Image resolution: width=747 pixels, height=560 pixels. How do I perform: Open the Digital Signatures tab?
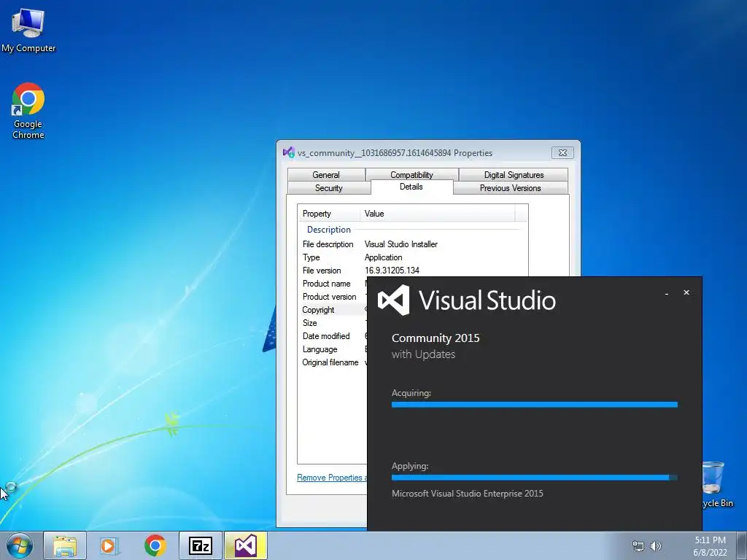[514, 175]
